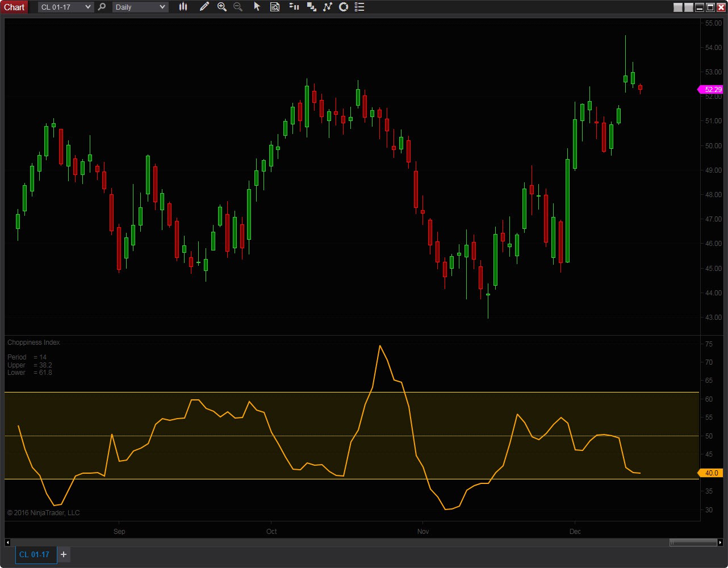Click the Oct date axis label
Viewport: 728px width, 568px height.
tap(271, 532)
